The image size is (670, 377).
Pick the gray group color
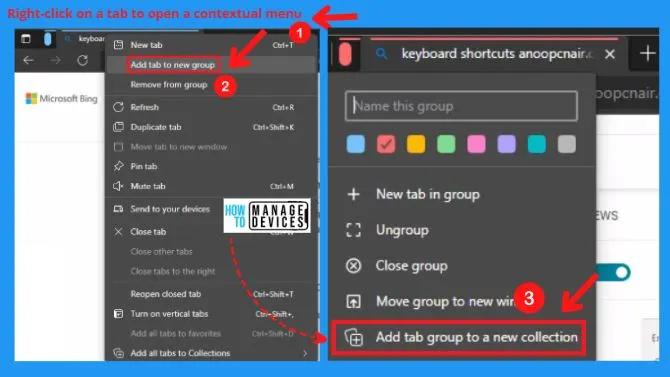coord(567,144)
